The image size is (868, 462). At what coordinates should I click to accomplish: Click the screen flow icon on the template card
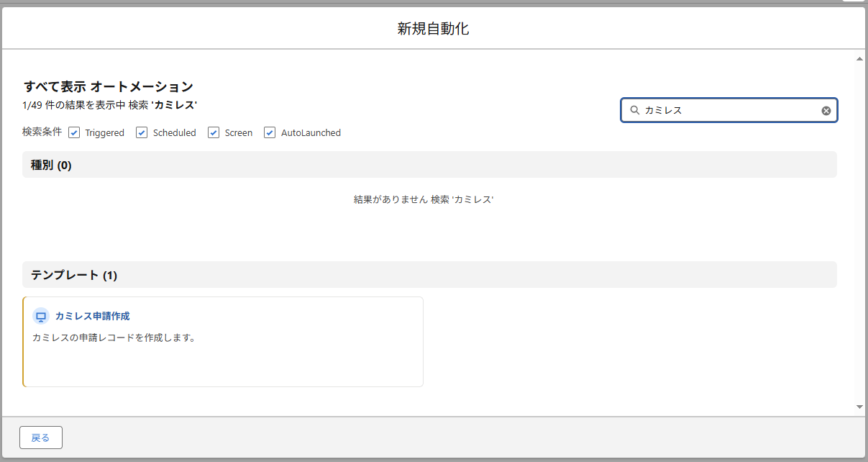click(41, 317)
